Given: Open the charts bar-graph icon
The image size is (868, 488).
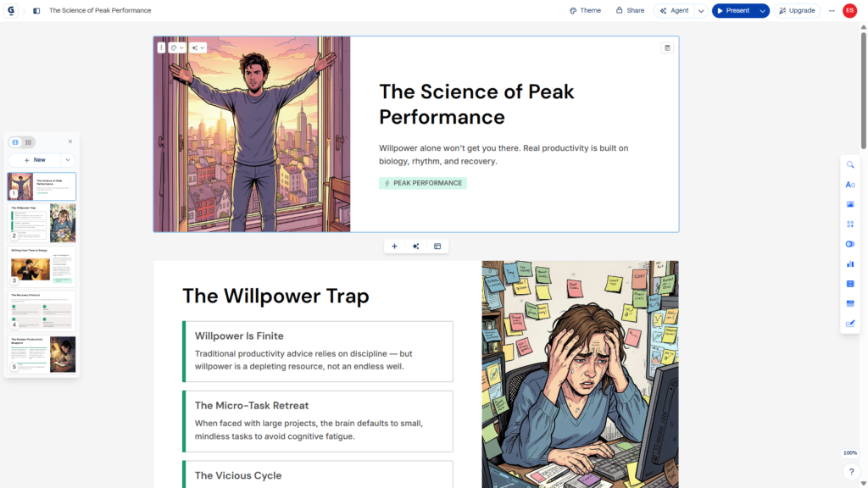Looking at the screenshot, I should click(850, 264).
